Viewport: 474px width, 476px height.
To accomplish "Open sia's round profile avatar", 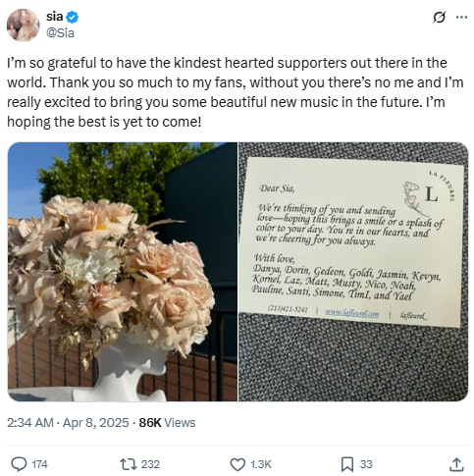I will [x=24, y=25].
